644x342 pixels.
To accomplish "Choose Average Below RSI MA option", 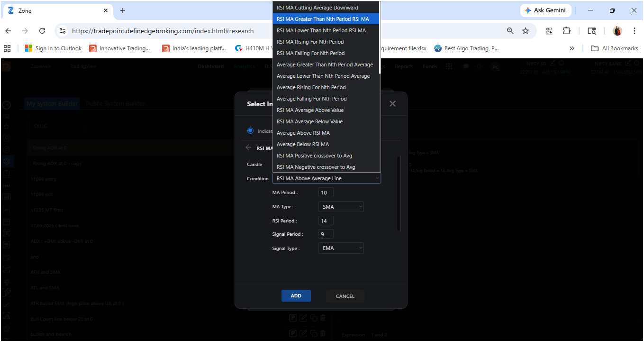I will click(x=327, y=144).
